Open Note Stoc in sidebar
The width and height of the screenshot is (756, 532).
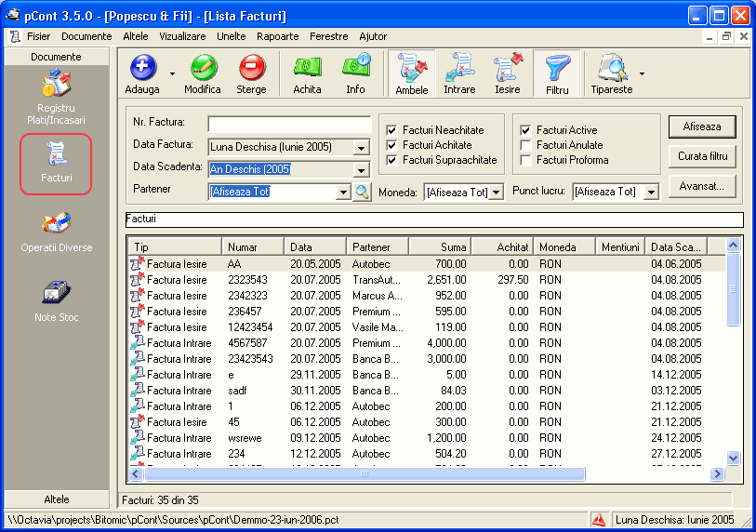[56, 302]
